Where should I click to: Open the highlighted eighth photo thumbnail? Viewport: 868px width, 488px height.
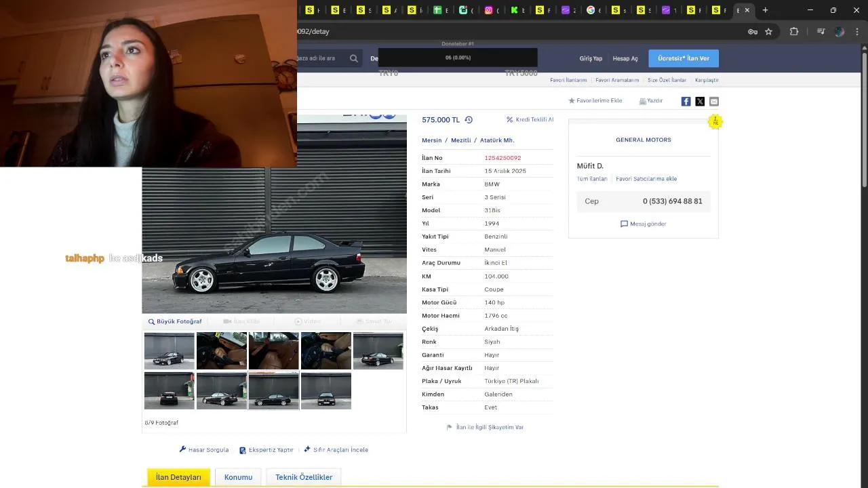tap(274, 390)
